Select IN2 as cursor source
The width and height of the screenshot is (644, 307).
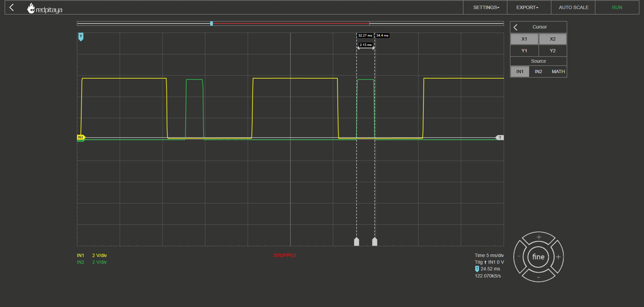[x=538, y=72]
